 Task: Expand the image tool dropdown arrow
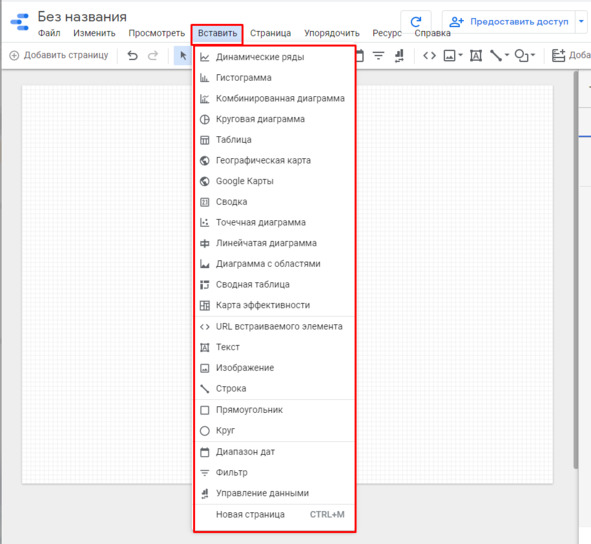coord(460,55)
